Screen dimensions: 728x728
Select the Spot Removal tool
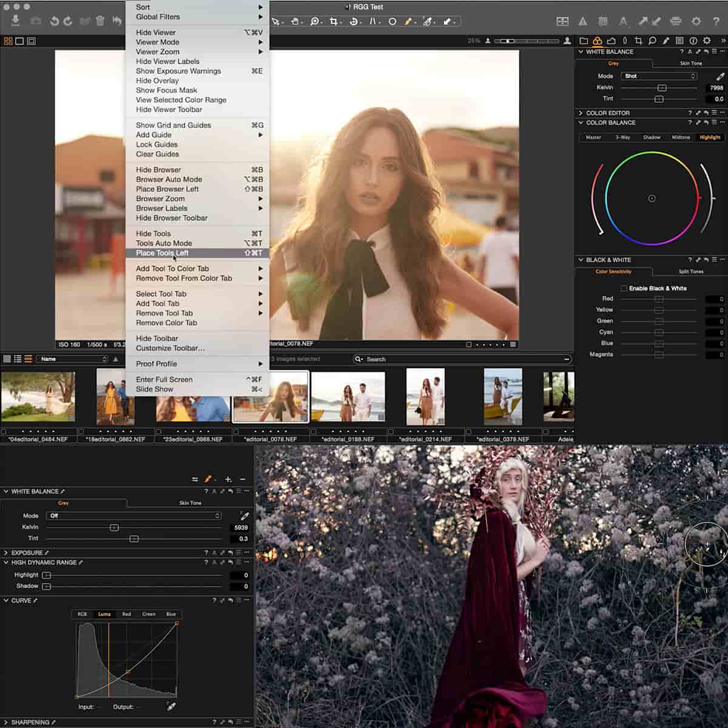(393, 21)
